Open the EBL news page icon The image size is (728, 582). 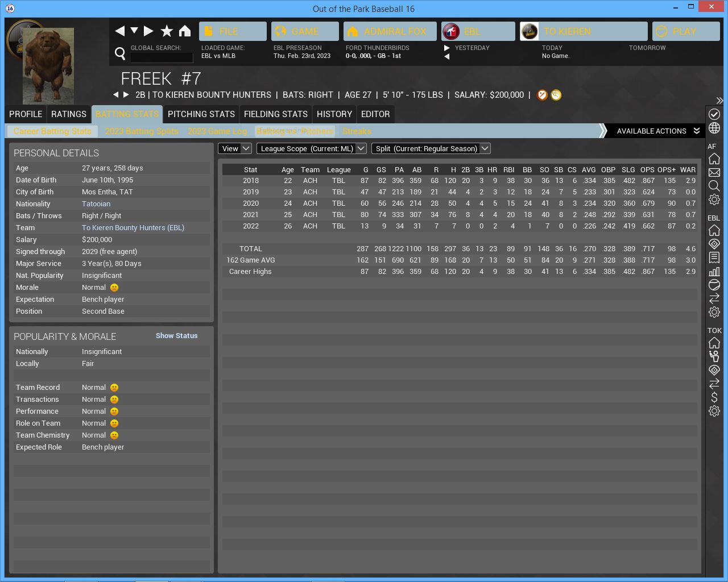[x=714, y=257]
